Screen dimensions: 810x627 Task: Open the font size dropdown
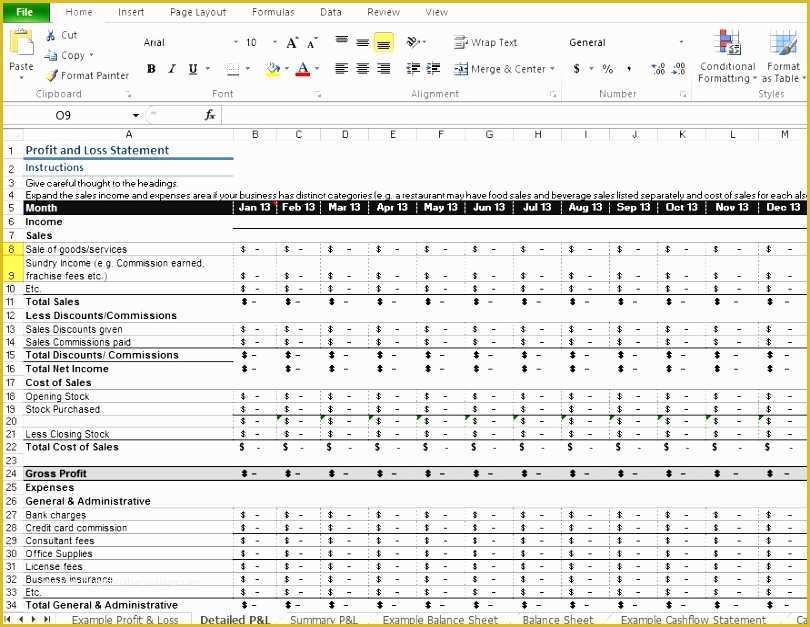(274, 42)
